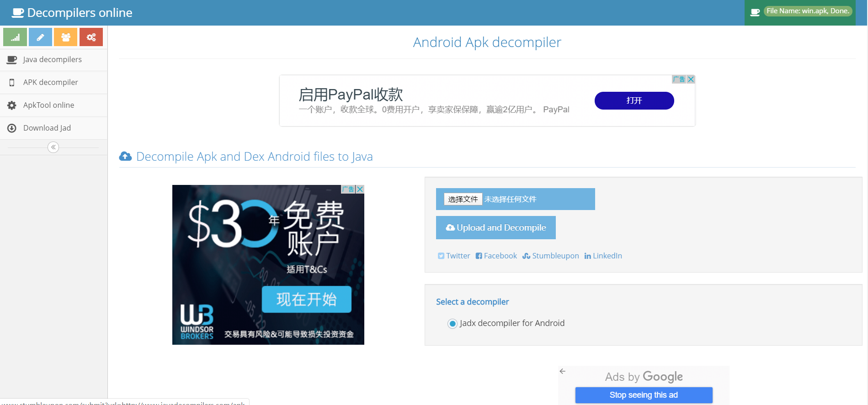Click the 选择文件 choose file button
This screenshot has width=868, height=405.
(x=463, y=199)
